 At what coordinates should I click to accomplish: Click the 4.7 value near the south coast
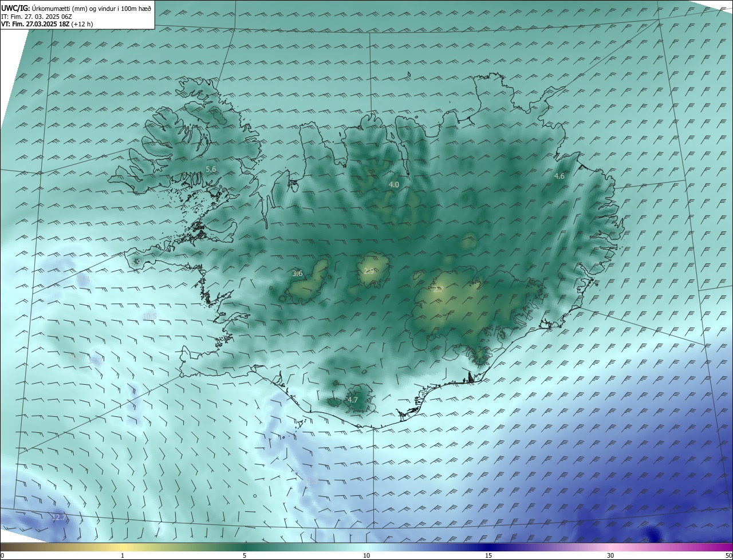[x=353, y=400]
